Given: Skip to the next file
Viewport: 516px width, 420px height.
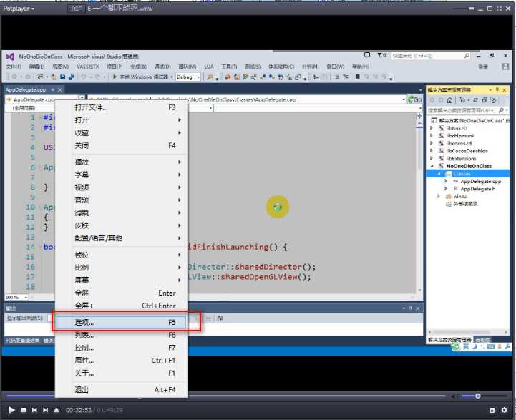Looking at the screenshot, I should point(45,410).
